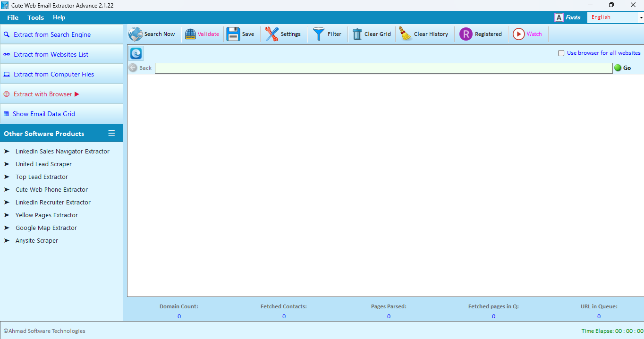Click the URL address input field

pos(384,68)
